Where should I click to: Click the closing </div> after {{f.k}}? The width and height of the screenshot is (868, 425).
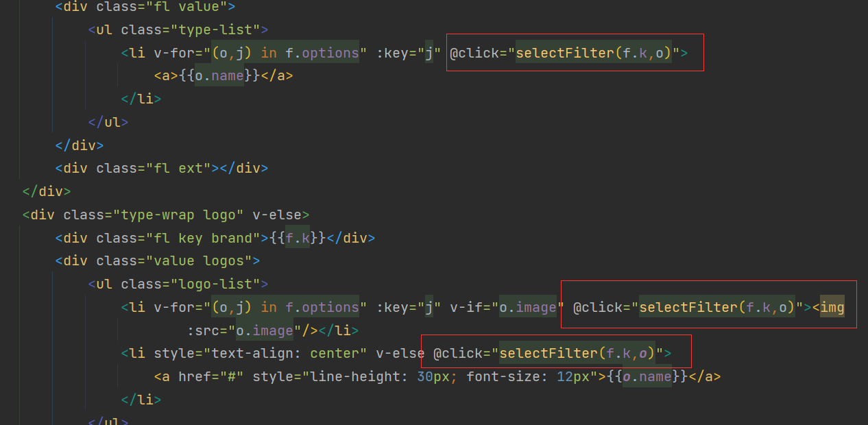coord(351,238)
